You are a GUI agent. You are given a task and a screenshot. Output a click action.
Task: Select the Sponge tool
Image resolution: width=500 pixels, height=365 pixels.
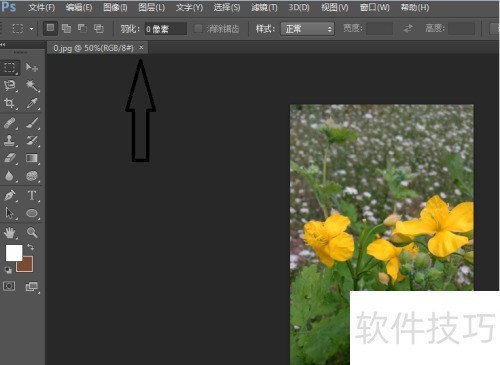32,176
